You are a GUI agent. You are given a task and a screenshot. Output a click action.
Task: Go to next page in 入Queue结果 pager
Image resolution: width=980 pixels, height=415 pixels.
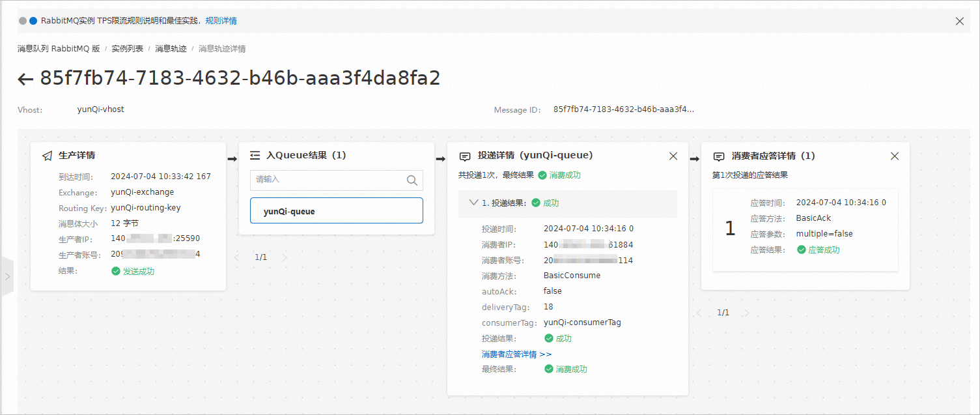(x=285, y=257)
